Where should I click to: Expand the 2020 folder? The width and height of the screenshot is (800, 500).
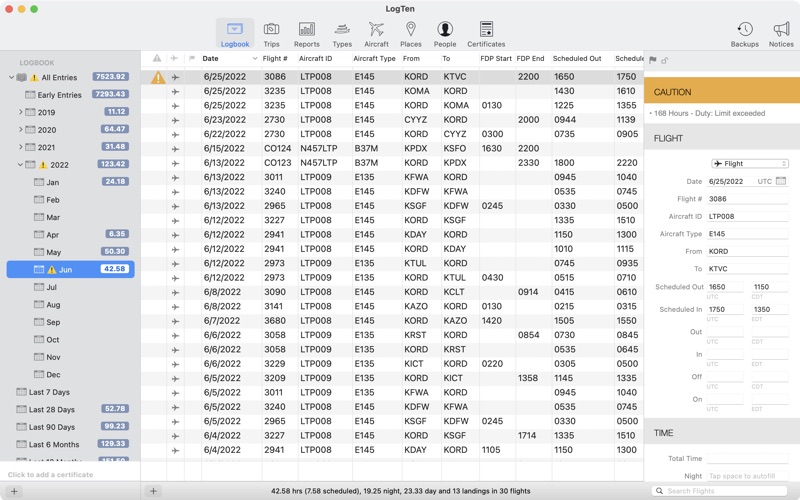(20, 129)
